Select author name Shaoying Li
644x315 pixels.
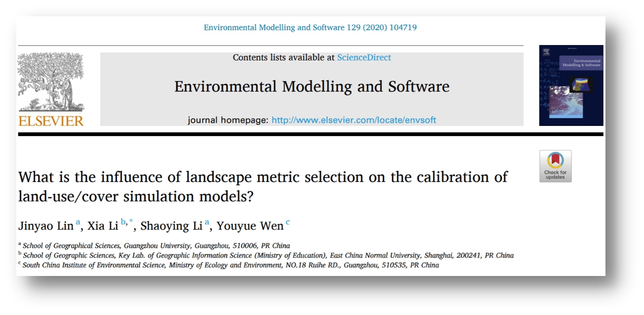click(x=172, y=226)
